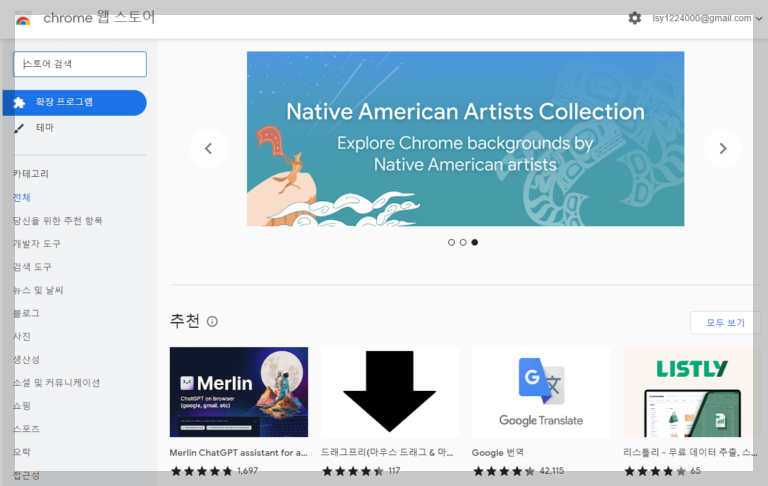Open the LISTLY extension thumbnail
Screen dimensions: 768x486
pyautogui.click(x=692, y=392)
